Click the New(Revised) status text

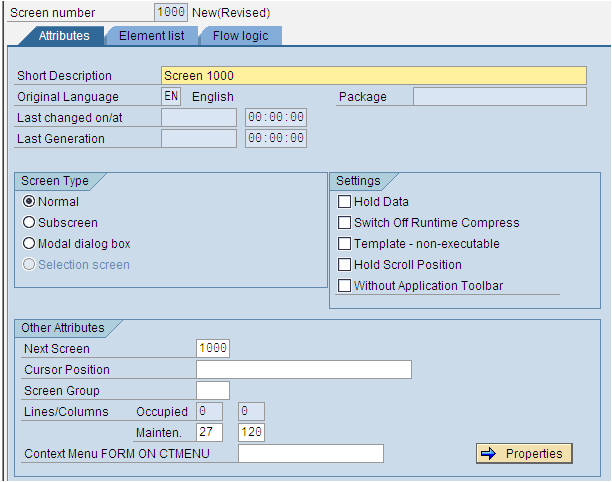[x=231, y=13]
